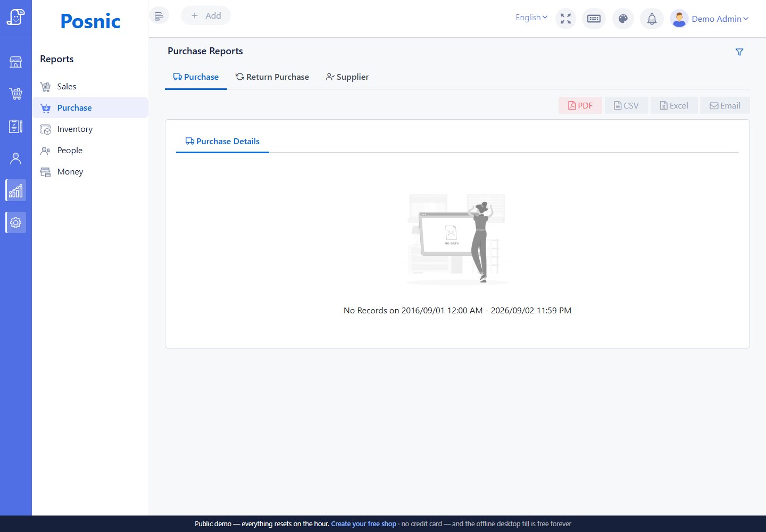Screen dimensions: 766x532
Task: Toggle the sidebar menu collapse icon
Action: [x=159, y=16]
